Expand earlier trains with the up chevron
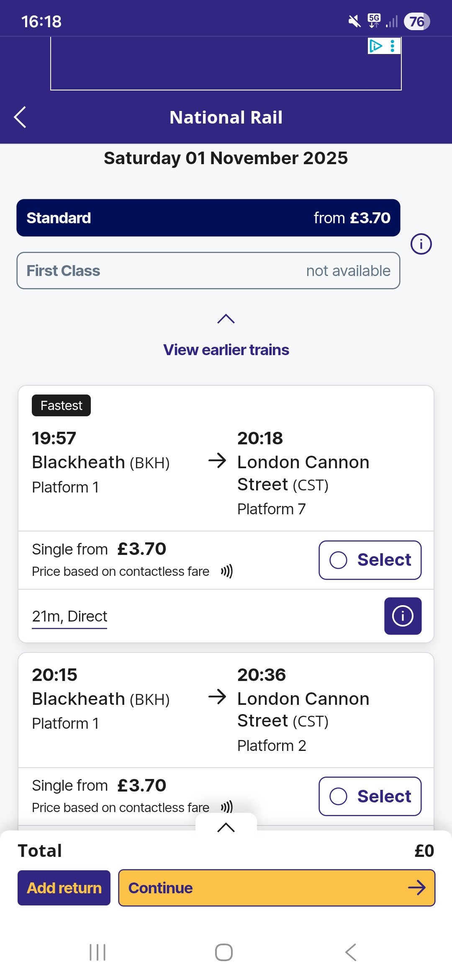The height and width of the screenshot is (980, 452). pyautogui.click(x=226, y=319)
